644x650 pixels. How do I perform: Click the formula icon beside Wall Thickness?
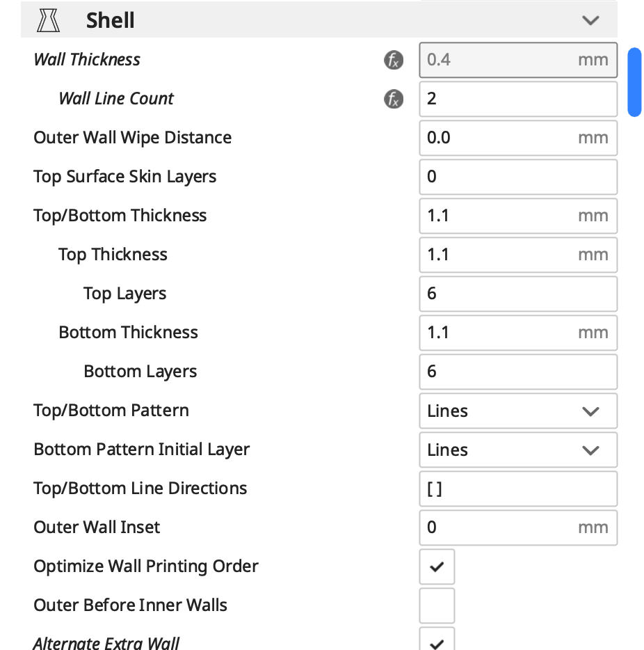click(x=394, y=60)
